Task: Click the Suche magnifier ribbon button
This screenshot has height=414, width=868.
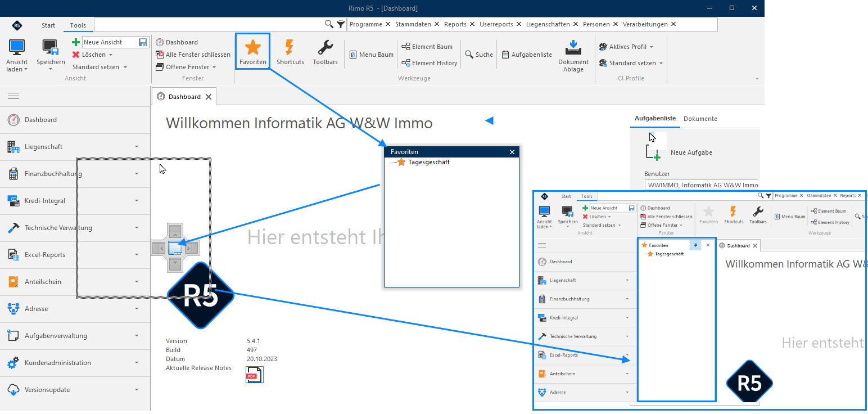Action: tap(479, 55)
